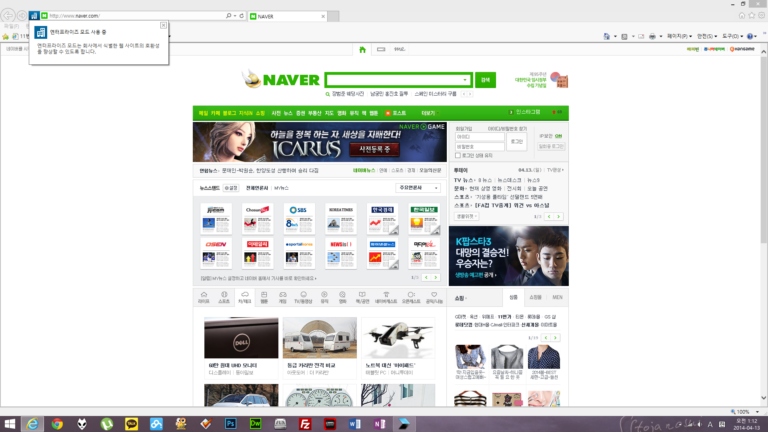The width and height of the screenshot is (768, 432).
Task: Open the Korea Times publisher tile
Action: pyautogui.click(x=341, y=218)
